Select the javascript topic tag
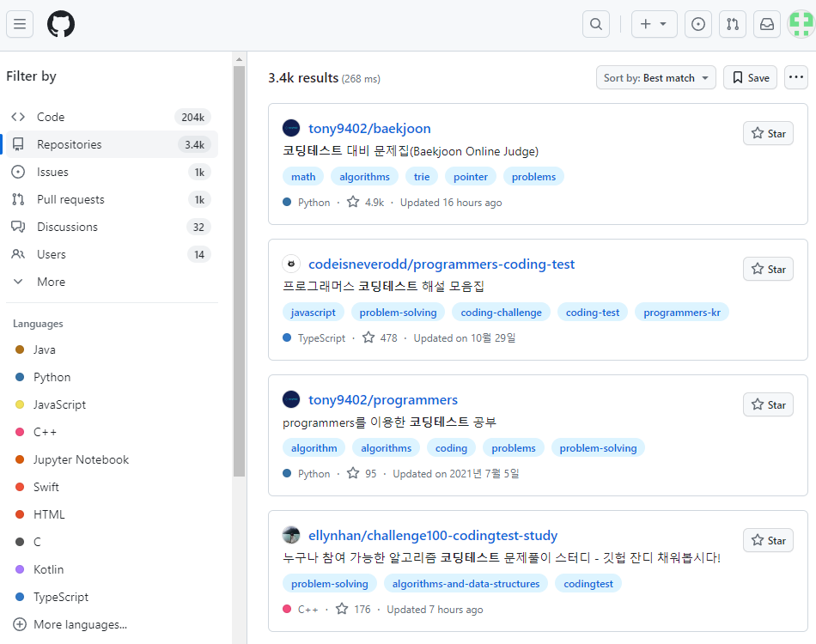Viewport: 816px width, 644px height. pos(314,313)
